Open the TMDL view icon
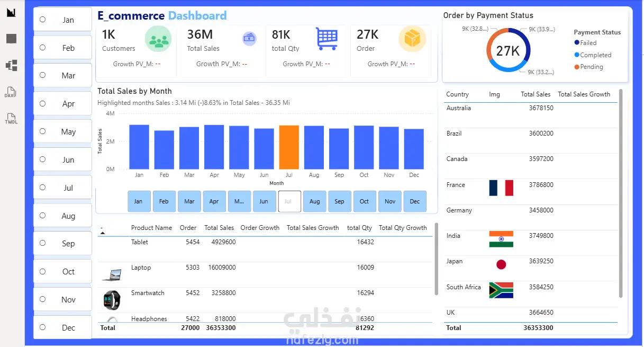644x347 pixels. [11, 119]
